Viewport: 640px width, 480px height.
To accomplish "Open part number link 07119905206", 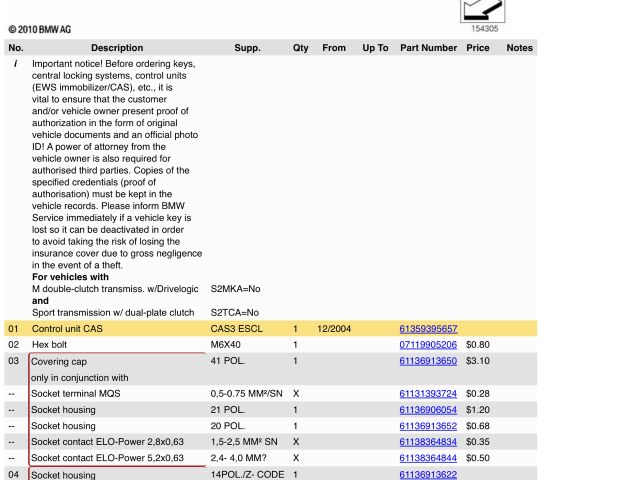I will pyautogui.click(x=428, y=345).
